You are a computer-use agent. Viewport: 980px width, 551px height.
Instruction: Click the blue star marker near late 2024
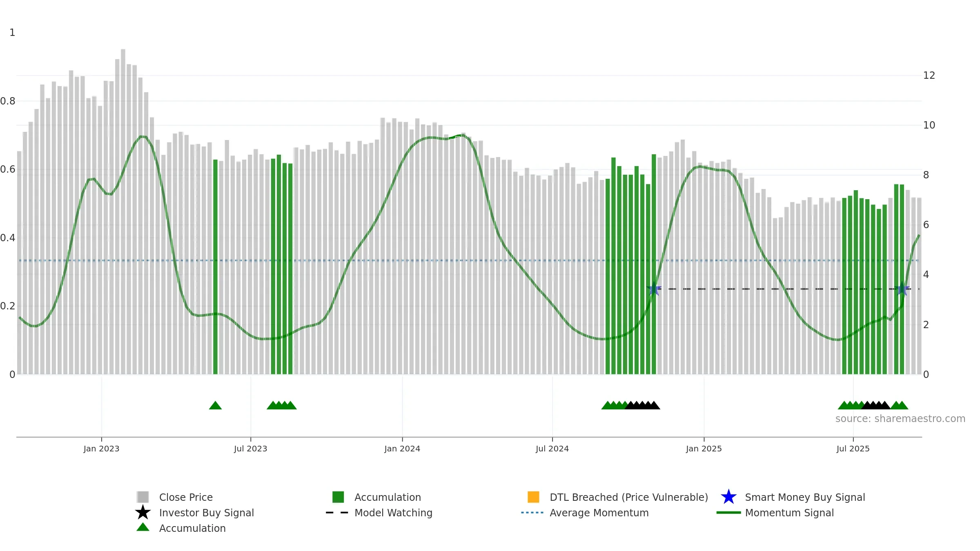[654, 289]
